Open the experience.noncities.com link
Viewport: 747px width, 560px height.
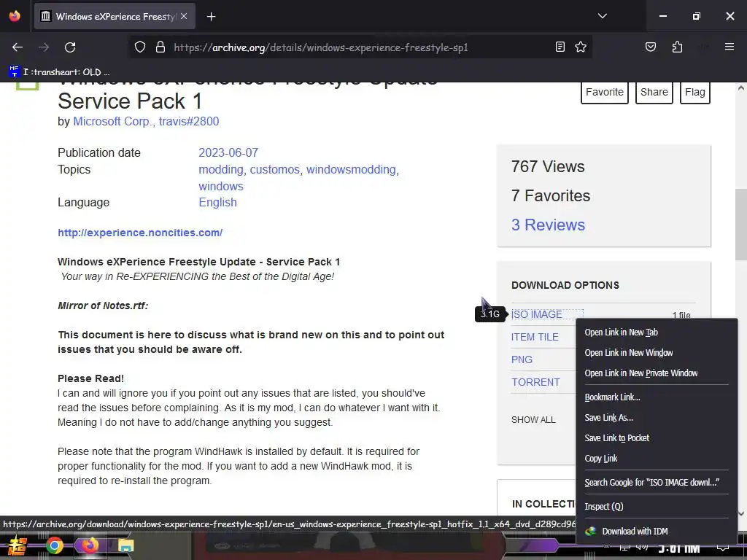[x=140, y=233]
